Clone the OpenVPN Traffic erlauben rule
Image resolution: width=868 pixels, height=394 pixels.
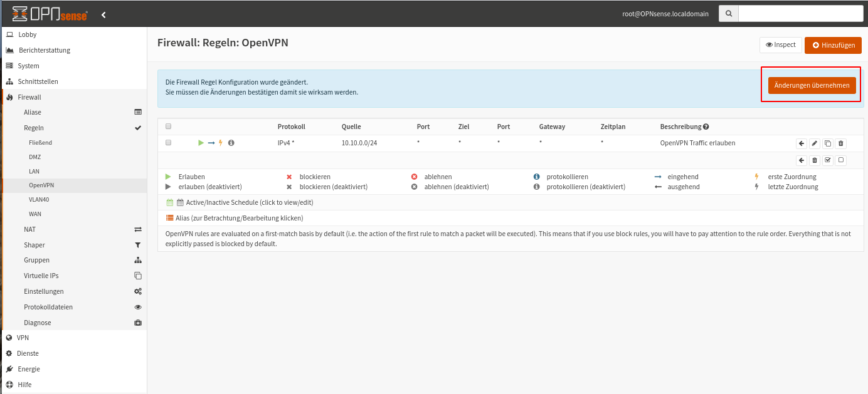pyautogui.click(x=828, y=143)
